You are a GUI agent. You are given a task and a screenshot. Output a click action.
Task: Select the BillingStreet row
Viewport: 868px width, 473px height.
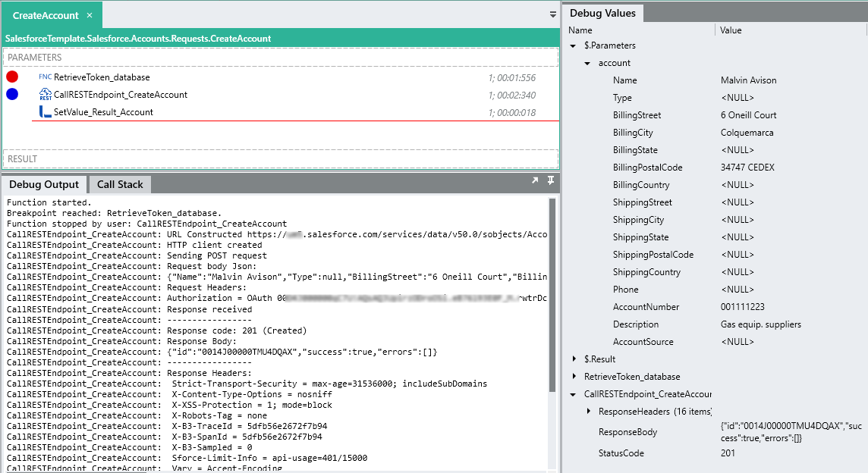(715, 115)
